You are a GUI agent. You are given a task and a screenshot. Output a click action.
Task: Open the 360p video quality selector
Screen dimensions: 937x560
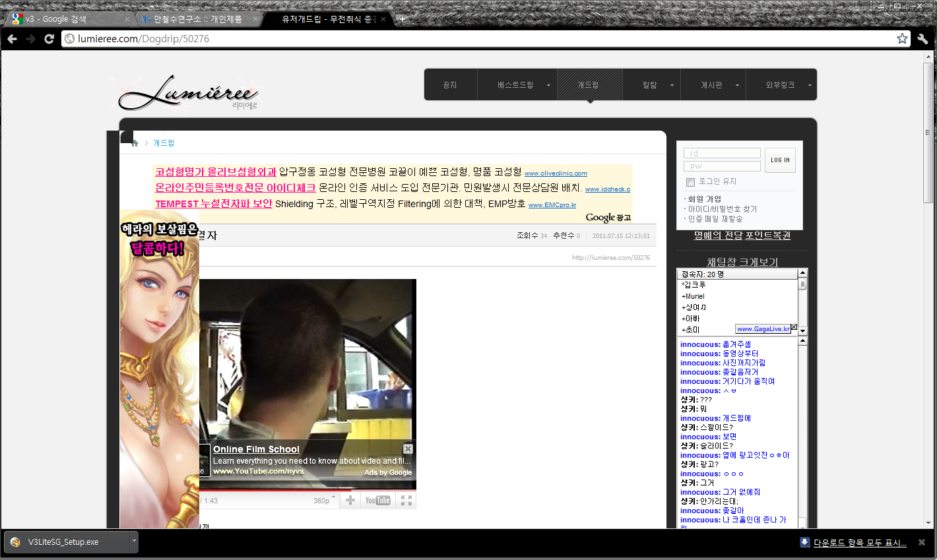(323, 501)
